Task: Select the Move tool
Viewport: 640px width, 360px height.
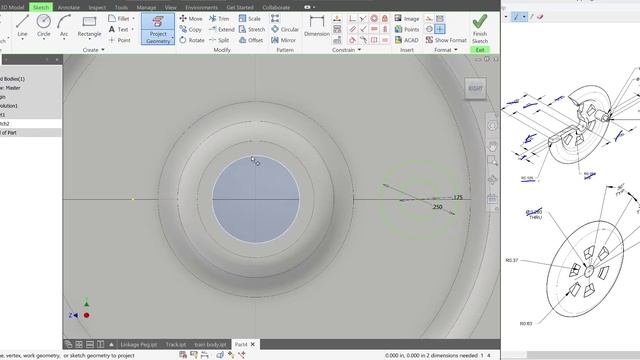Action: [x=191, y=19]
